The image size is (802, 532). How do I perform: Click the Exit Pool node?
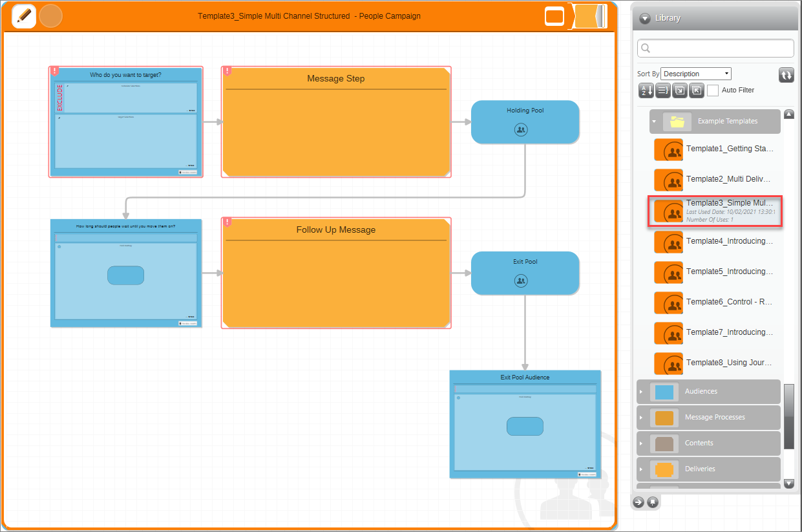tap(525, 273)
